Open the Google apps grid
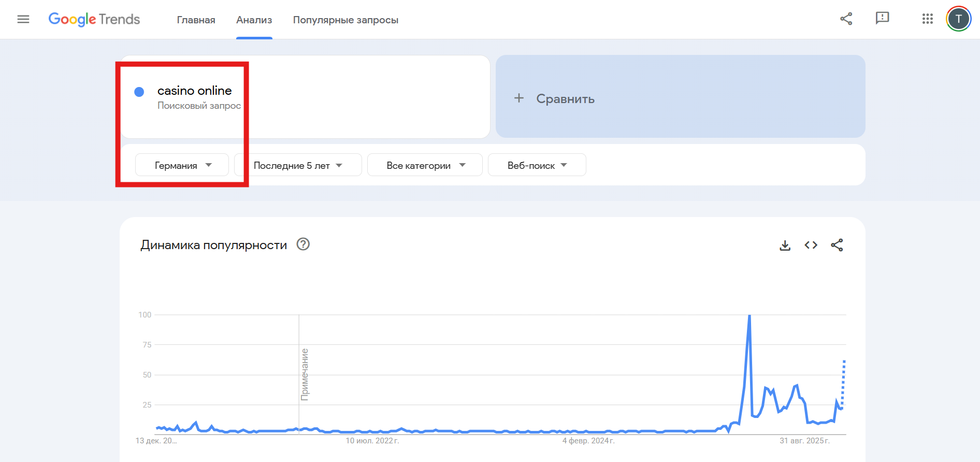This screenshot has width=980, height=462. pyautogui.click(x=927, y=19)
